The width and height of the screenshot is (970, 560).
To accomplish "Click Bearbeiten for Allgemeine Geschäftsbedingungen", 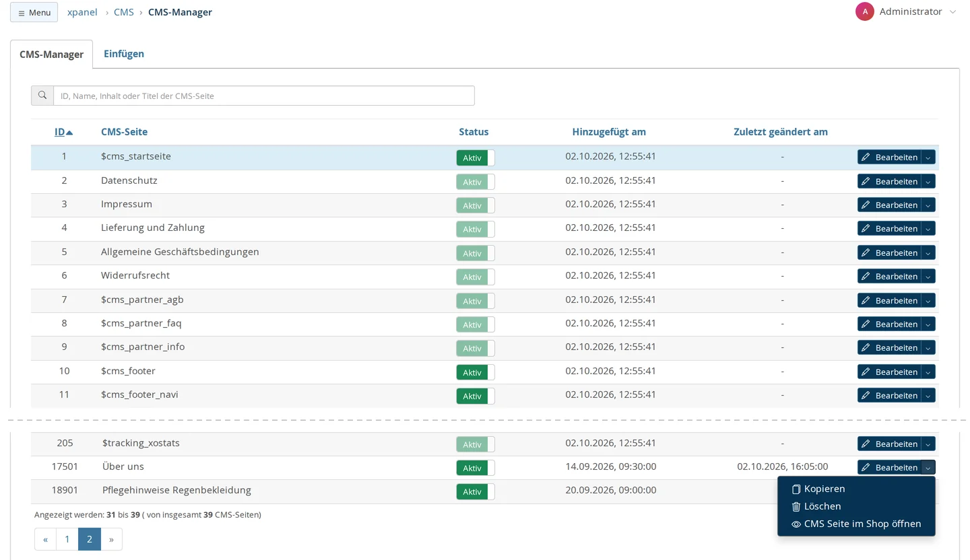I will [x=888, y=253].
